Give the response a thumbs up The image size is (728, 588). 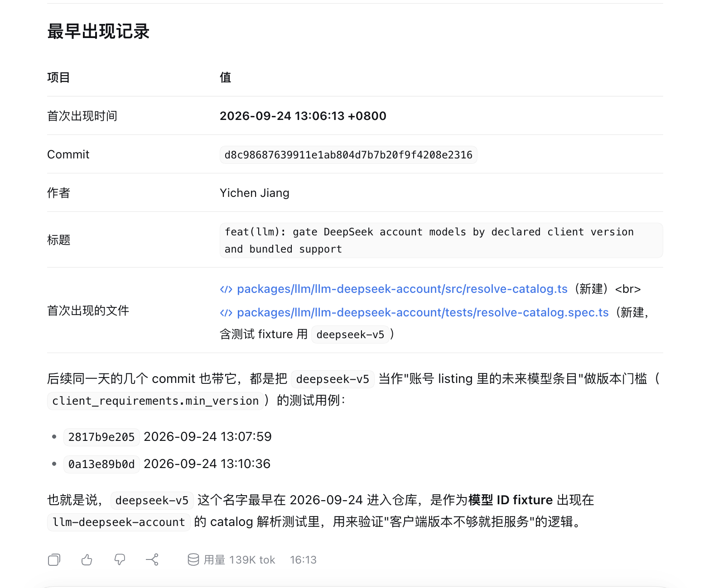87,560
